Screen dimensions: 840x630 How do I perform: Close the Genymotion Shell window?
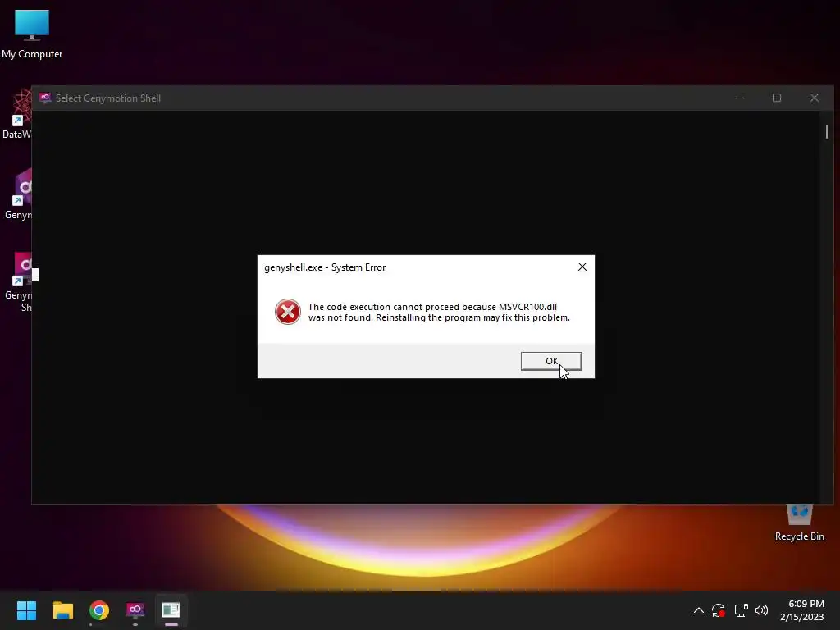pyautogui.click(x=815, y=98)
